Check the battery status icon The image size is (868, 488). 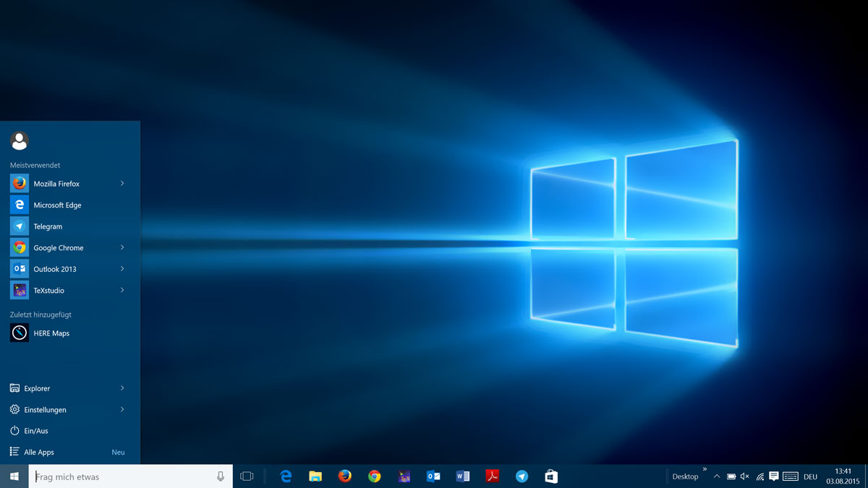point(731,477)
